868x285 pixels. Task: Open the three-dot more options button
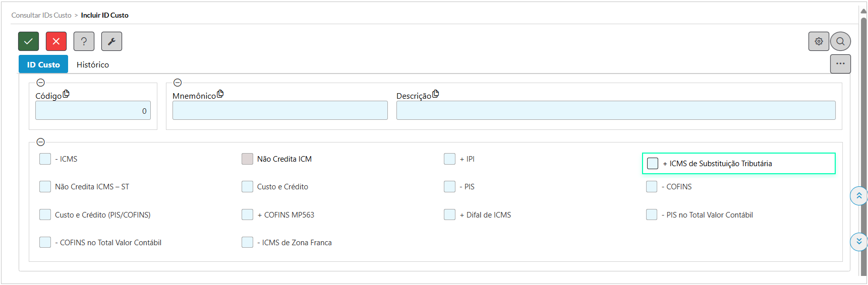pos(840,64)
